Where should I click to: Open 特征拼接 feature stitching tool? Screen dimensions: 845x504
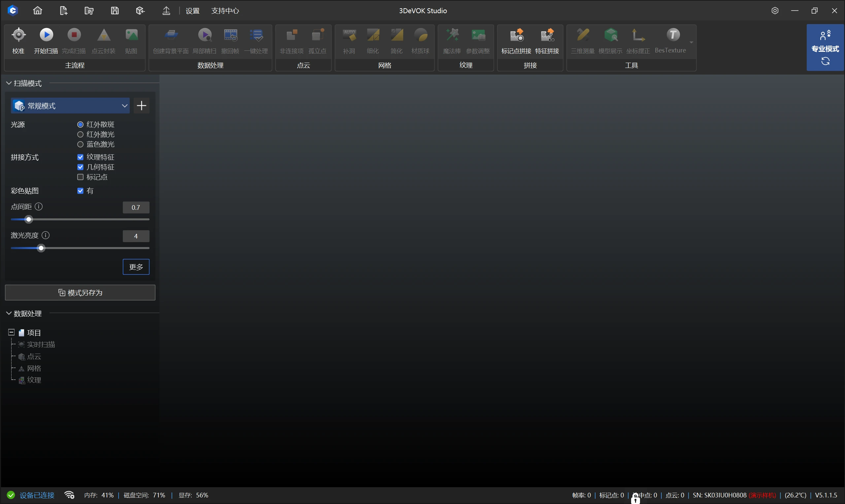(x=547, y=35)
